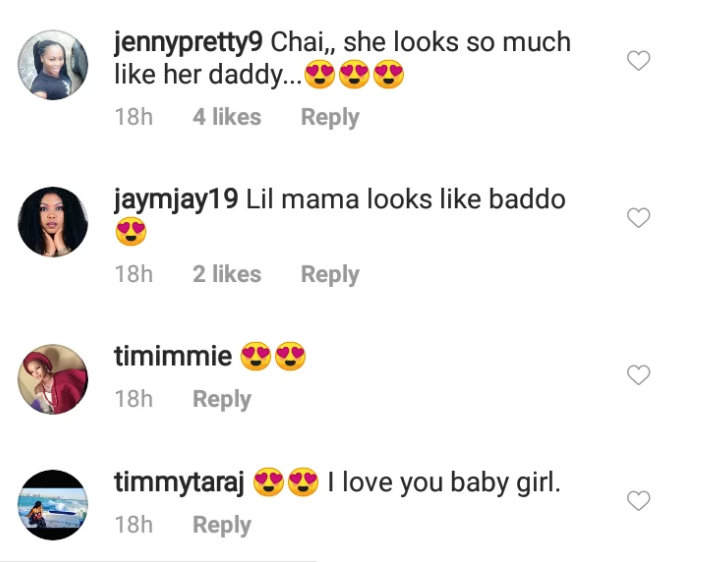Screen dimensions: 710x562
Task: Like jennypretty9's comment with the heart
Action: (638, 61)
